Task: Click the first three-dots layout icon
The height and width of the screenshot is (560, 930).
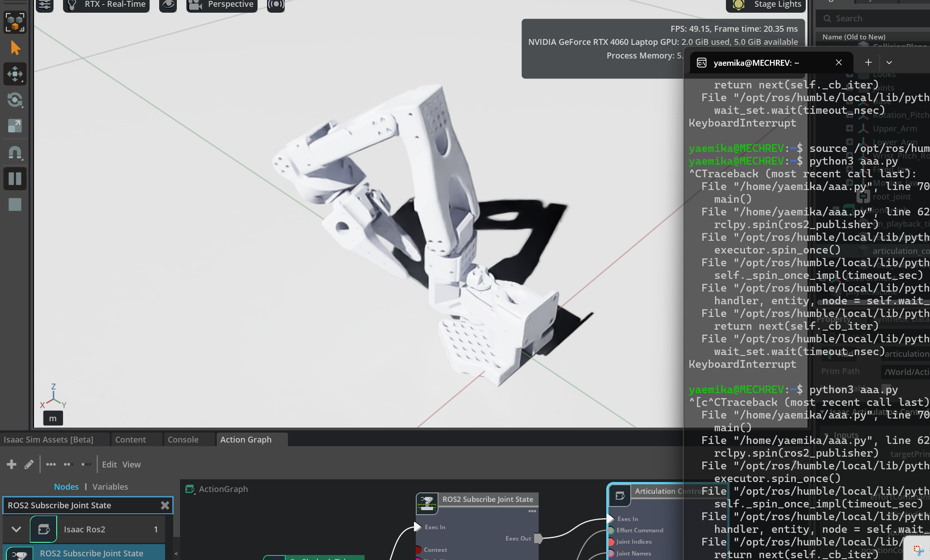Action: pos(51,464)
